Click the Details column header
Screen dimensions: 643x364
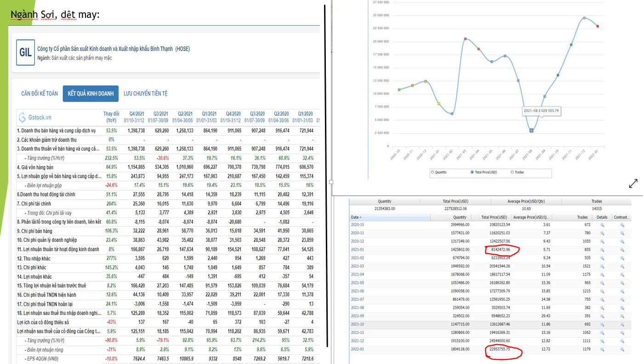click(602, 217)
